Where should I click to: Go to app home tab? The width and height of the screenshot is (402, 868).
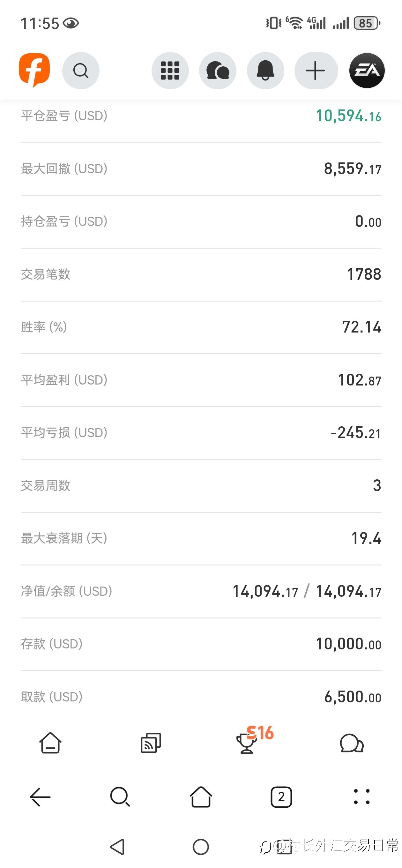pyautogui.click(x=50, y=743)
